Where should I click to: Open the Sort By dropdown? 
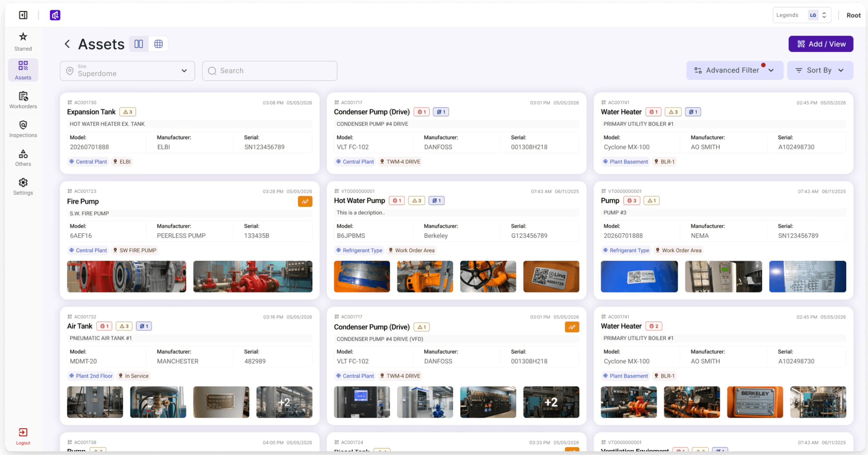point(820,70)
